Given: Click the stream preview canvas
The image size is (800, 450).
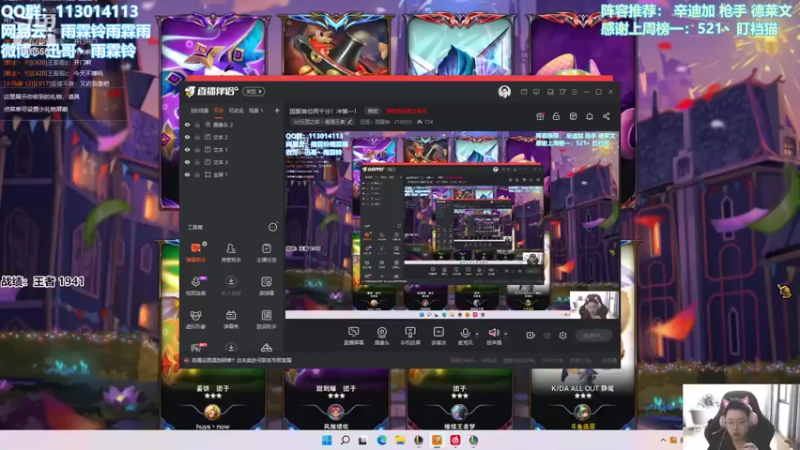Looking at the screenshot, I should click(452, 225).
